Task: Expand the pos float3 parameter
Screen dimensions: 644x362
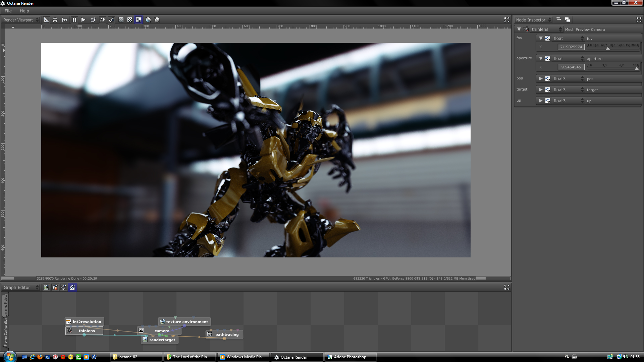Action: point(540,78)
